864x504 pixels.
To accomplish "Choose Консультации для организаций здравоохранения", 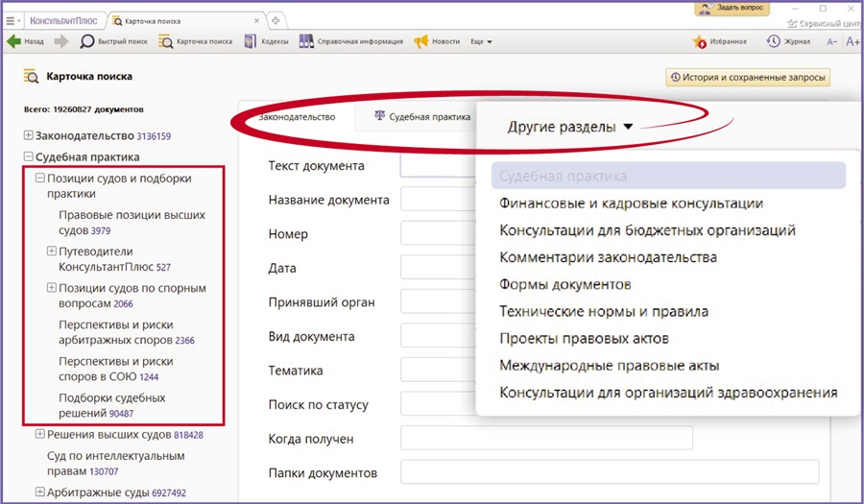I will [x=668, y=393].
